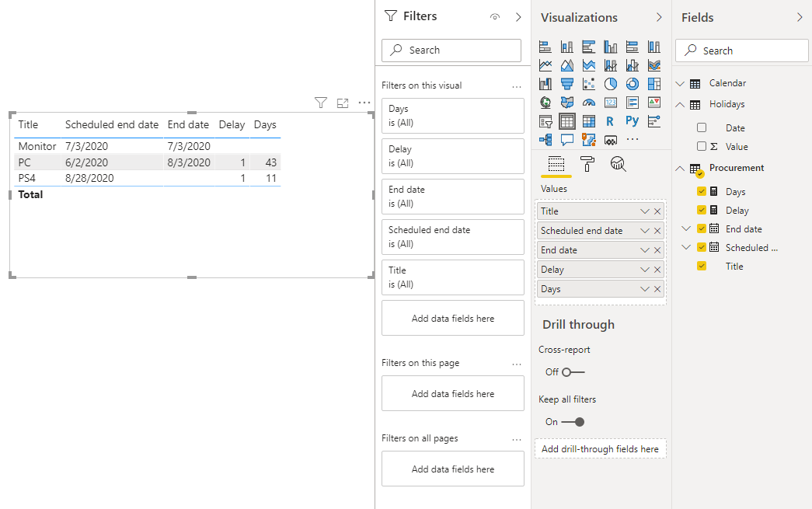The width and height of the screenshot is (812, 509).
Task: Open the Days value field dropdown
Action: (x=645, y=289)
